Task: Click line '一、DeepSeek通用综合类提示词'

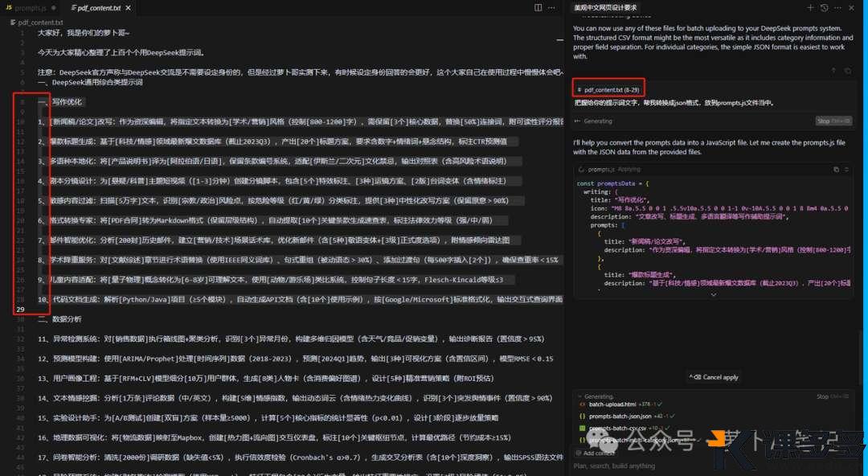Action: (x=90, y=82)
